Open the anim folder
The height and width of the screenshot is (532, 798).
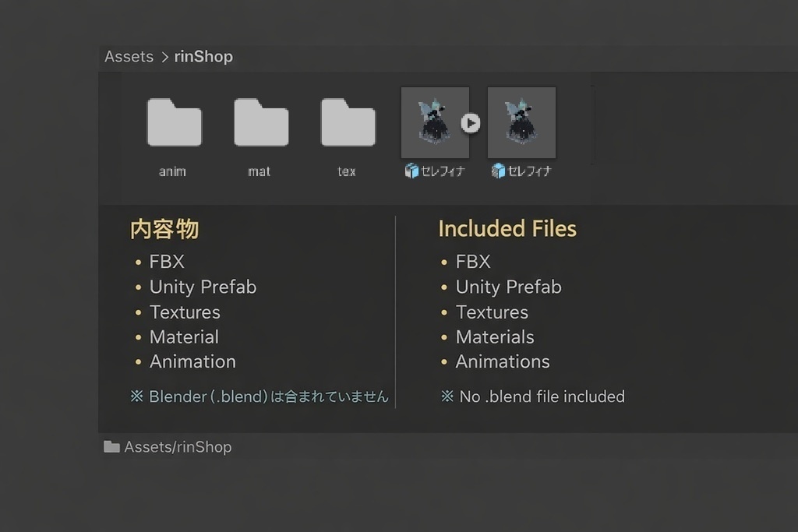pos(174,122)
